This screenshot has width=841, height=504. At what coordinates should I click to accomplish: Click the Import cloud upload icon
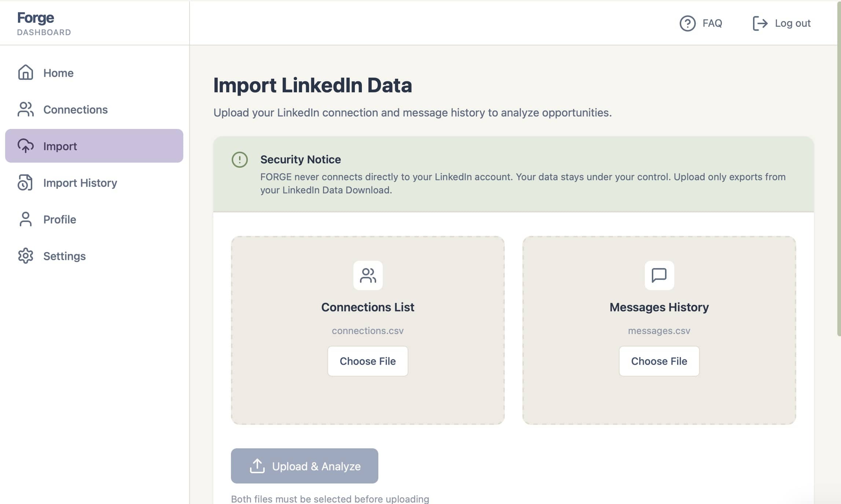(25, 146)
